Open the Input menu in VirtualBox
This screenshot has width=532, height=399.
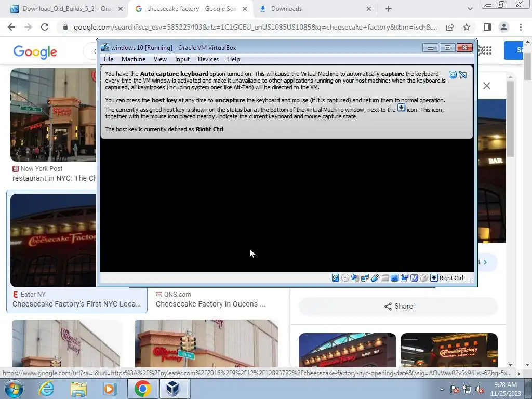tap(182, 59)
